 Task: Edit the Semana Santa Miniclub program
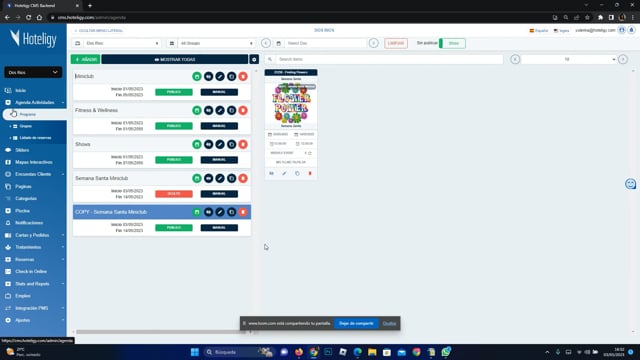pos(220,178)
